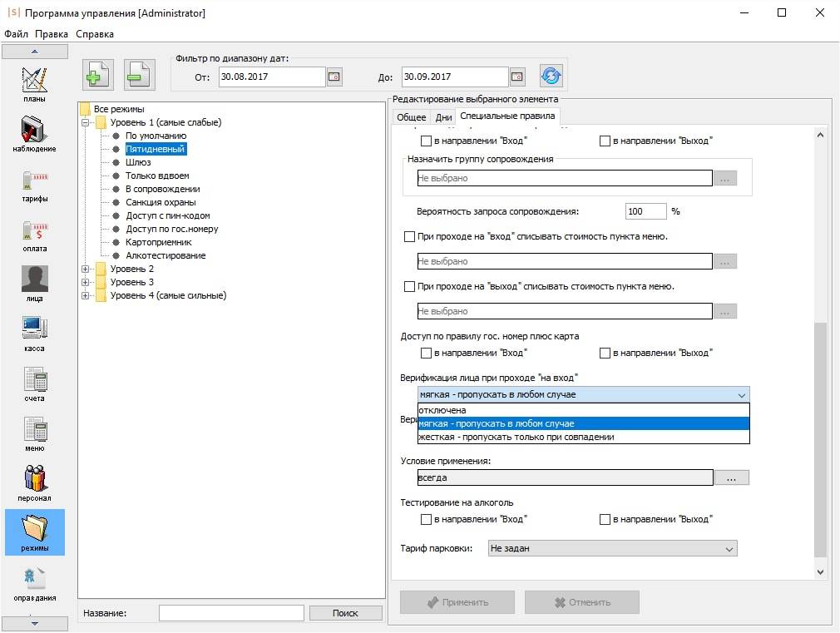Click the ellipsis button beside всегда
Screen dimensions: 840x633
pyautogui.click(x=732, y=478)
